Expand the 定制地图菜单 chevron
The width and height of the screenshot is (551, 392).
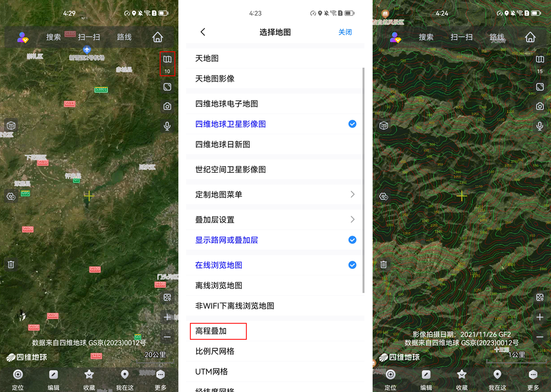tap(352, 194)
